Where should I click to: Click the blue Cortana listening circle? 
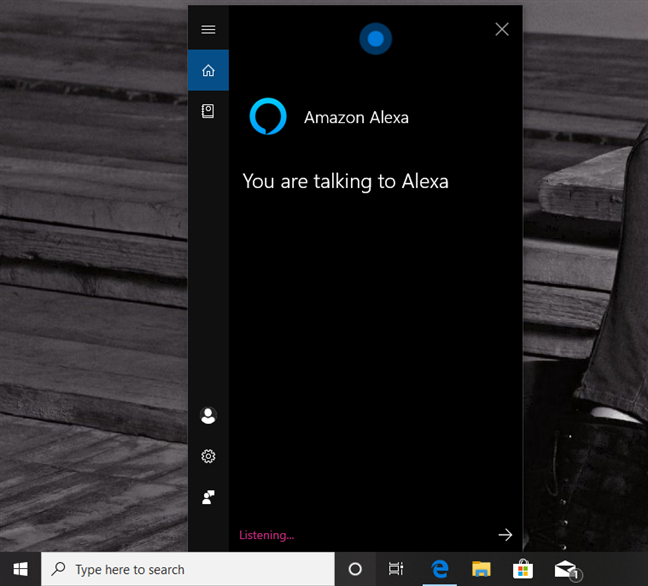pyautogui.click(x=375, y=39)
